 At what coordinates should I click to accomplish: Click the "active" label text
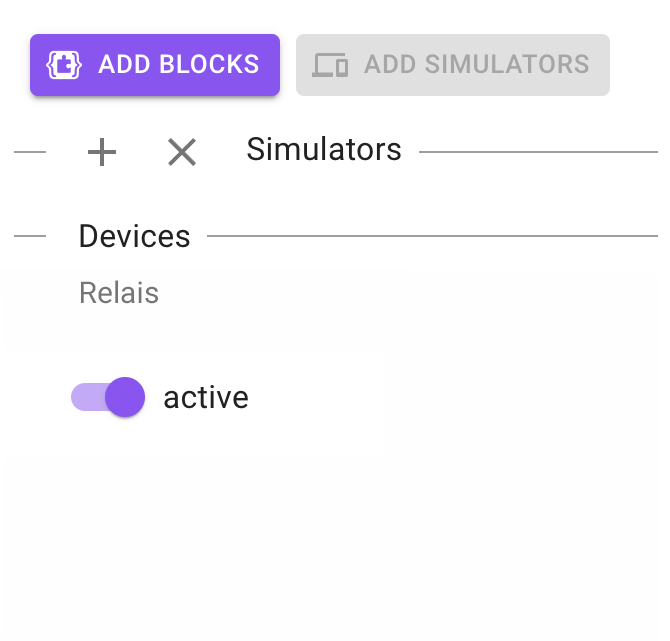[x=206, y=397]
